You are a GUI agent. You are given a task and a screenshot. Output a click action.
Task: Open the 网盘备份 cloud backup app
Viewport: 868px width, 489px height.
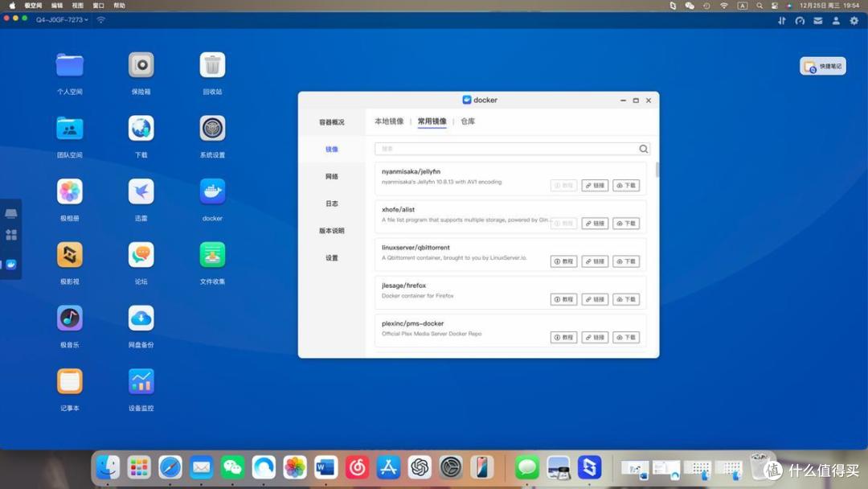[141, 318]
